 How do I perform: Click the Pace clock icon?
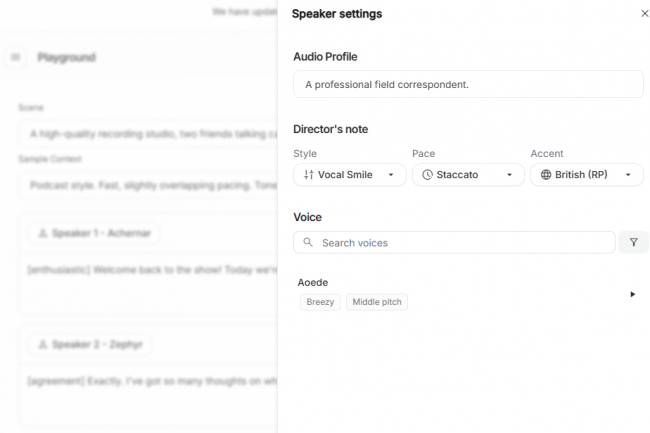(x=427, y=174)
